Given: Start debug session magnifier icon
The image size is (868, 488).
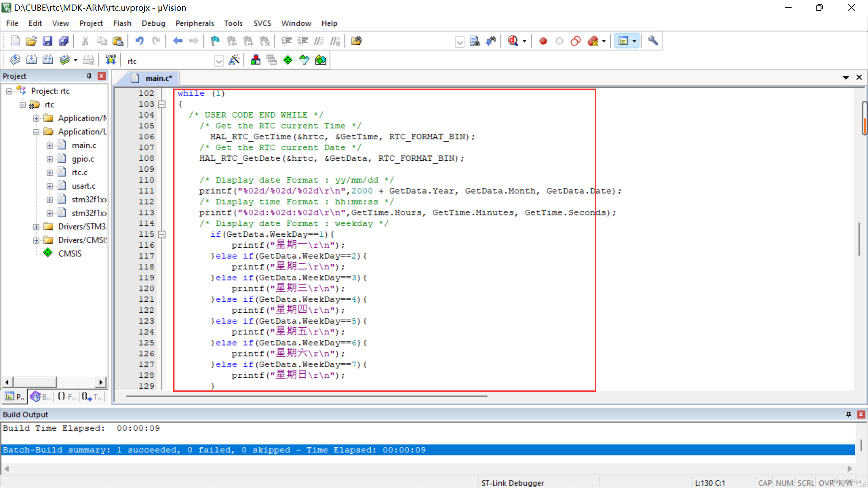Looking at the screenshot, I should pos(513,41).
